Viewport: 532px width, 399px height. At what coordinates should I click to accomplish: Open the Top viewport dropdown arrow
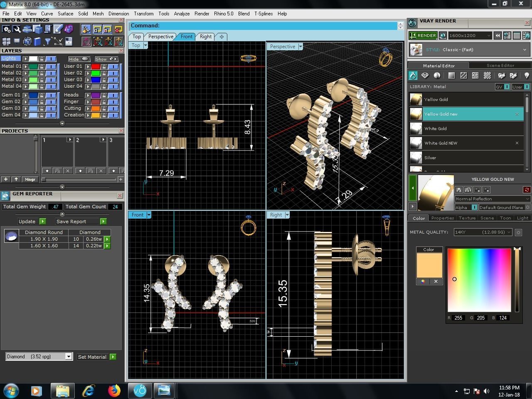point(145,45)
